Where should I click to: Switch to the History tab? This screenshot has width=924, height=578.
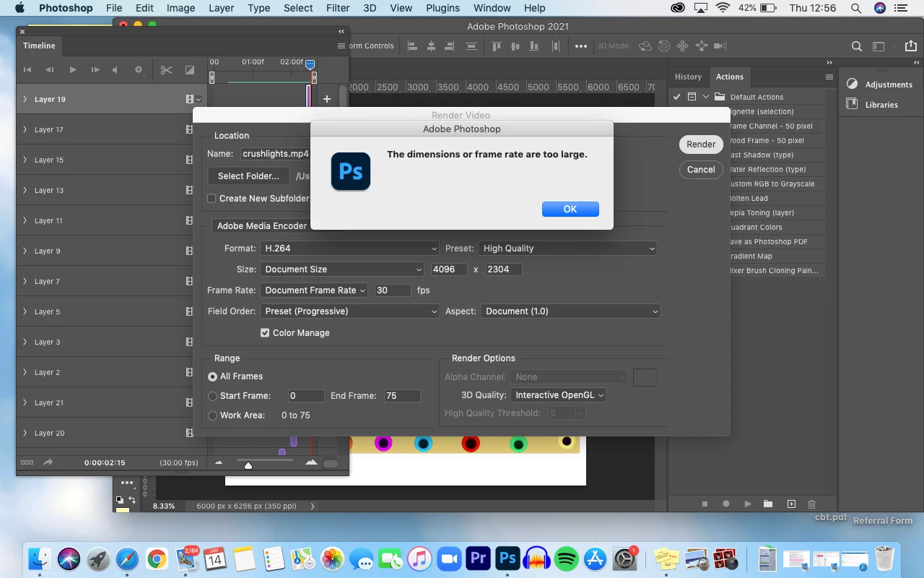coord(688,77)
